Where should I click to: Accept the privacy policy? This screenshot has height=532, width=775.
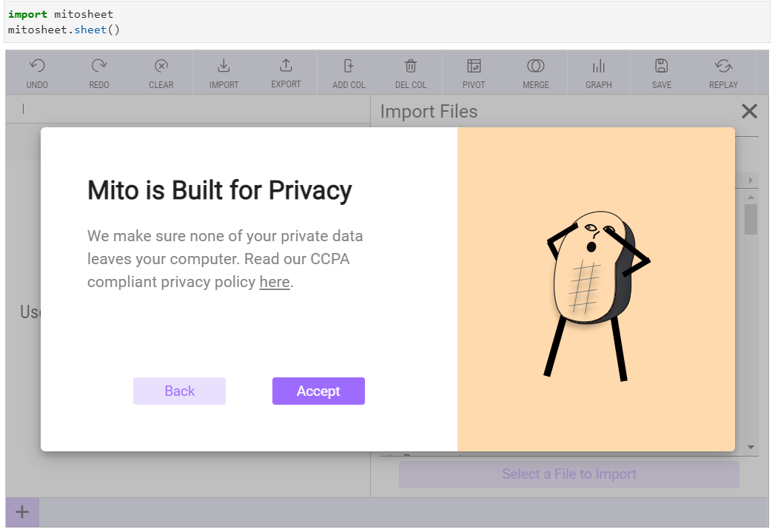coord(318,391)
